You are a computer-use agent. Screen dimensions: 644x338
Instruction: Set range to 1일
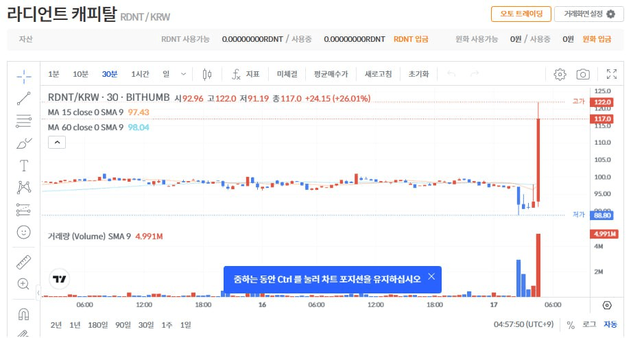coord(186,325)
